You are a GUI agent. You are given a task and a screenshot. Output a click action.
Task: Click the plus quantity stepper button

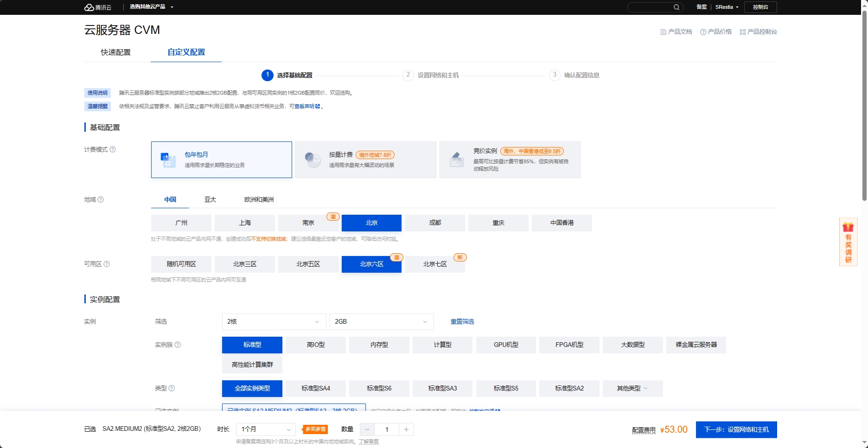click(406, 429)
